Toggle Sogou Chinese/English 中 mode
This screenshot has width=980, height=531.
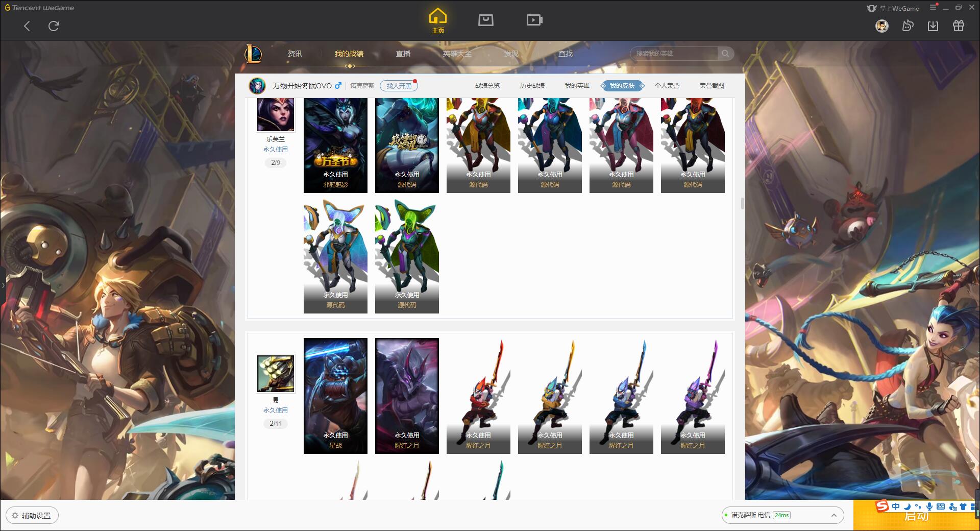[x=896, y=506]
